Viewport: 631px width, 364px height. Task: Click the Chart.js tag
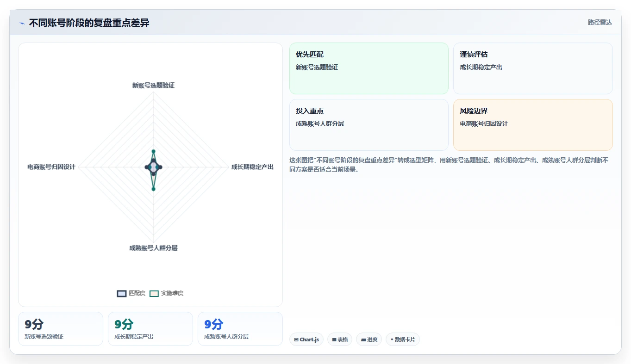(306, 339)
